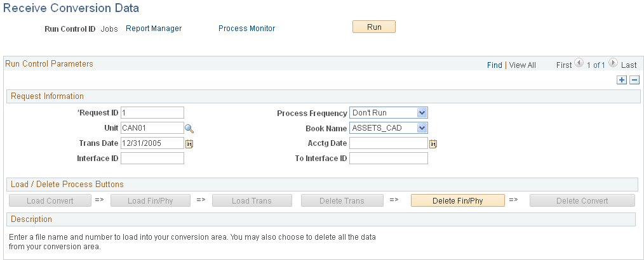Click the Unit lookup magnifier icon
This screenshot has height=260, width=644.
point(189,129)
